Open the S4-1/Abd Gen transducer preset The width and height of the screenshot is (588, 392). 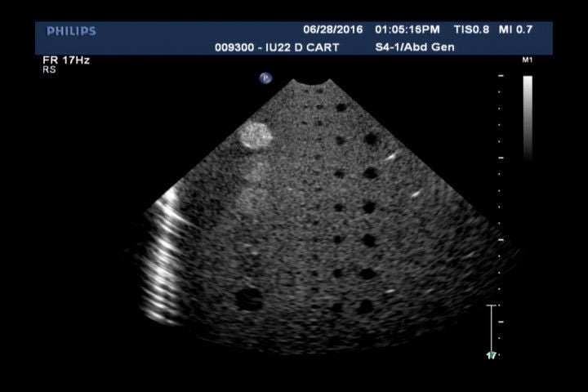pyautogui.click(x=408, y=47)
